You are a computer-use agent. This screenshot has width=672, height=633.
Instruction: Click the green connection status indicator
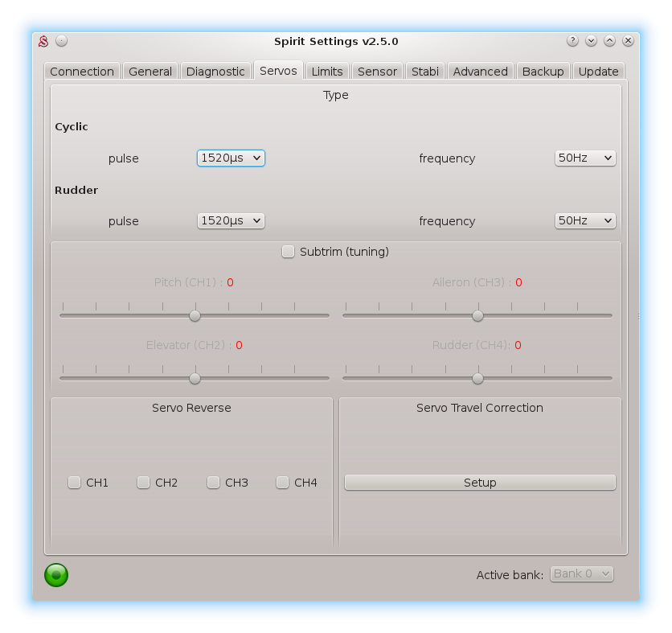pos(56,574)
